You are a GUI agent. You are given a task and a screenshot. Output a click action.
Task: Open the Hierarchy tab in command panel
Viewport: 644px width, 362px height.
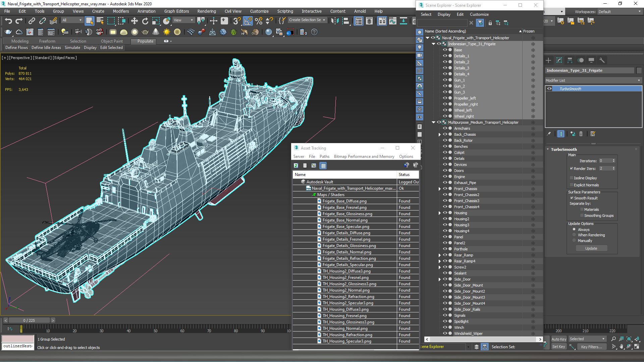coord(570,60)
